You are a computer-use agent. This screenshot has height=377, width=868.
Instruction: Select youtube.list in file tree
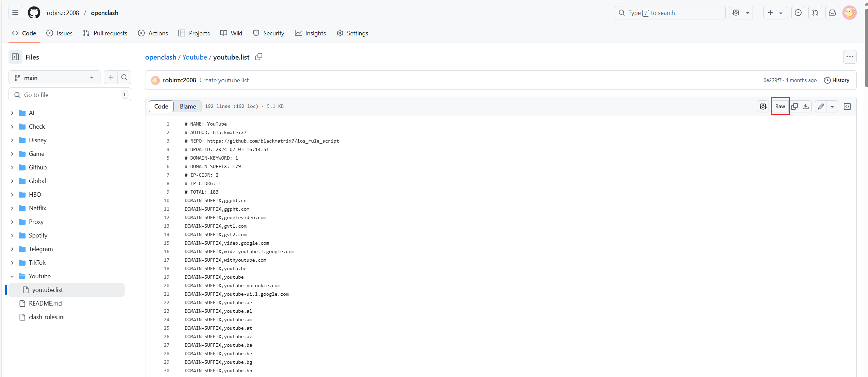click(x=66, y=290)
